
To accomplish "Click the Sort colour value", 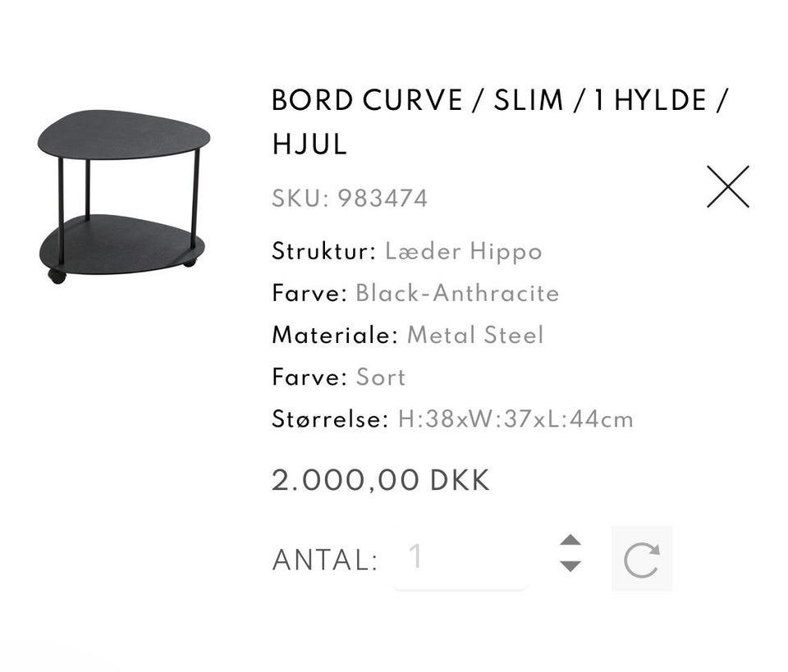I will tap(380, 377).
